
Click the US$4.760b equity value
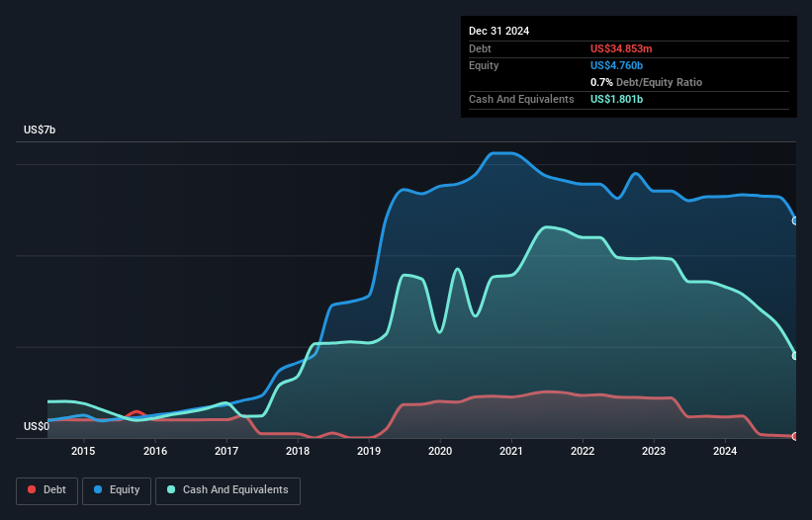[616, 65]
